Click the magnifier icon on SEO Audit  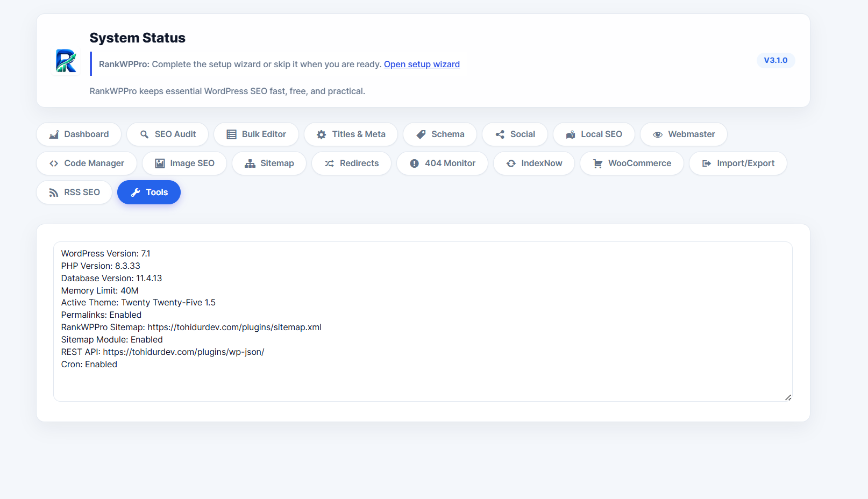click(x=144, y=134)
